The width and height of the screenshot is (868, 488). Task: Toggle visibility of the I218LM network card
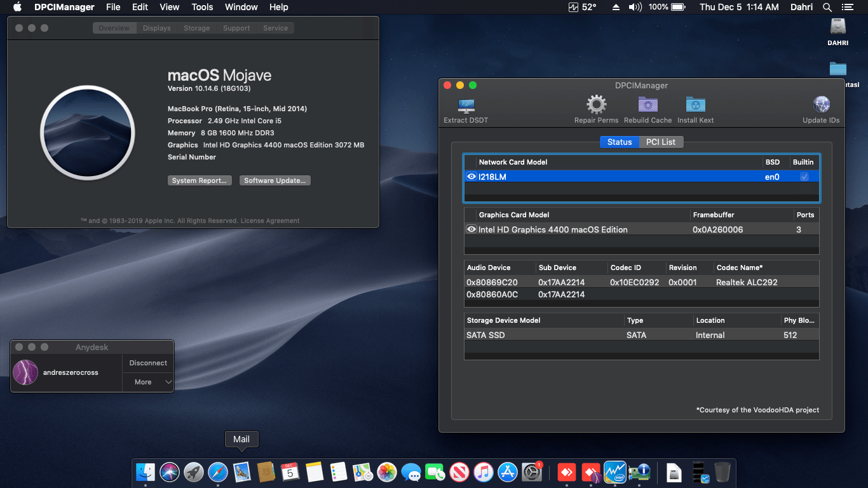click(x=471, y=176)
